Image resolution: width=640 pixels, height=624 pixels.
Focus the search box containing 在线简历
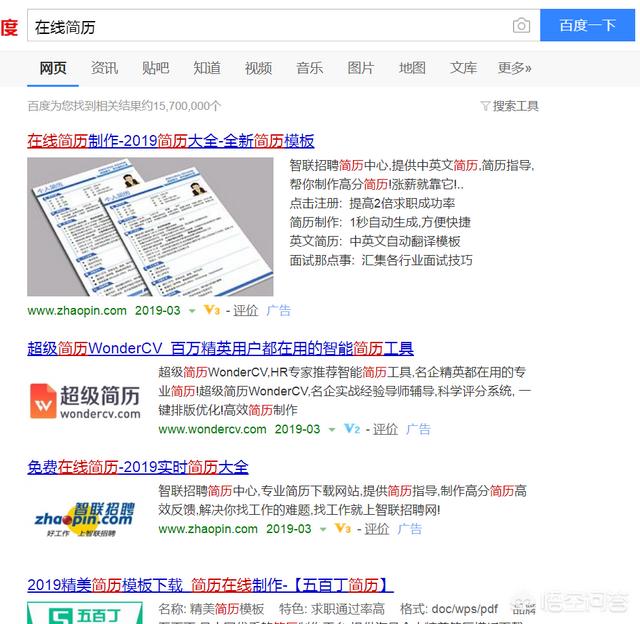(x=269, y=25)
